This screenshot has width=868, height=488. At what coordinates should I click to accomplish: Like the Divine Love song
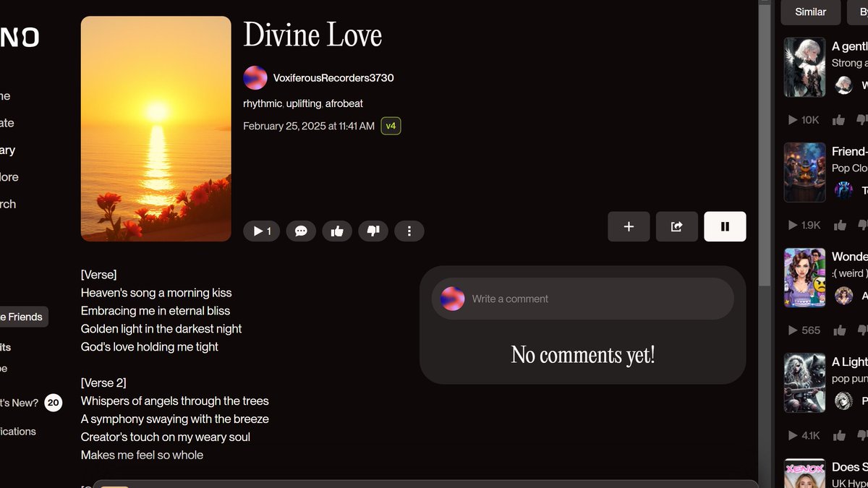point(337,231)
